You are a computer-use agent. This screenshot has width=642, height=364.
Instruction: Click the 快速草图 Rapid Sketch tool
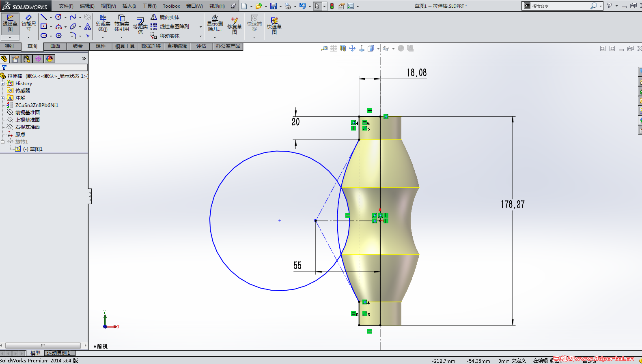click(x=274, y=25)
